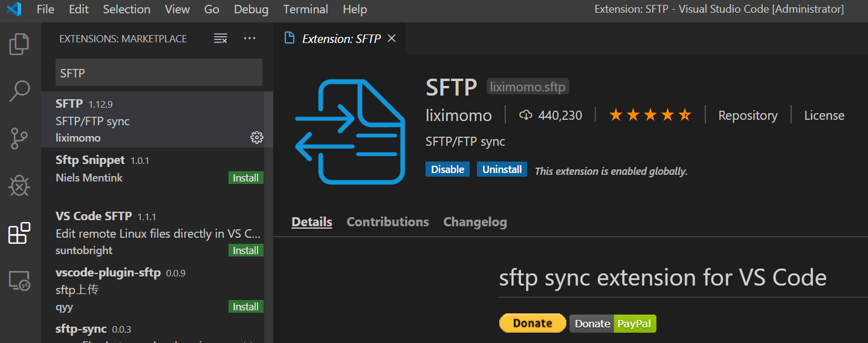The image size is (868, 343).
Task: Switch to the Contributions tab
Action: 387,222
